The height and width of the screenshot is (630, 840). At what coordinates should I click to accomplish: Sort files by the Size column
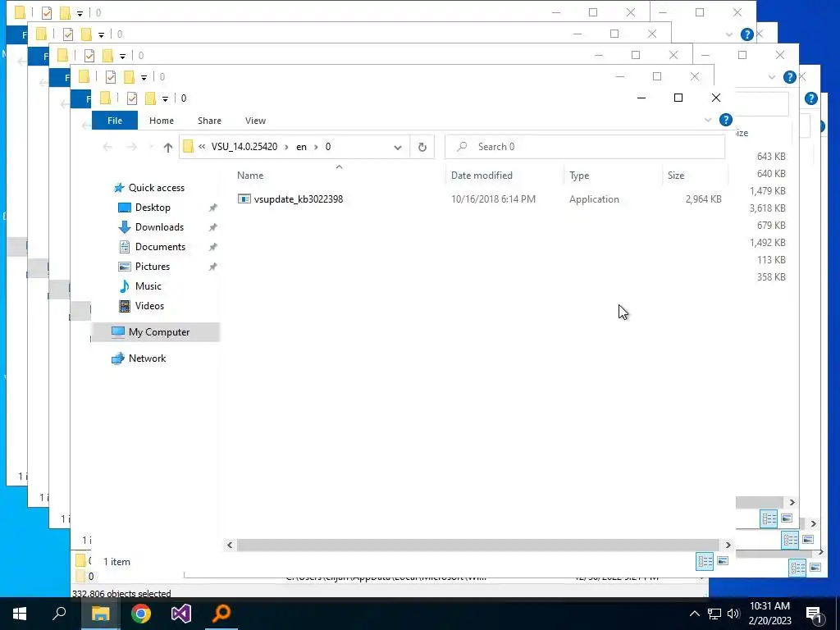pos(676,176)
